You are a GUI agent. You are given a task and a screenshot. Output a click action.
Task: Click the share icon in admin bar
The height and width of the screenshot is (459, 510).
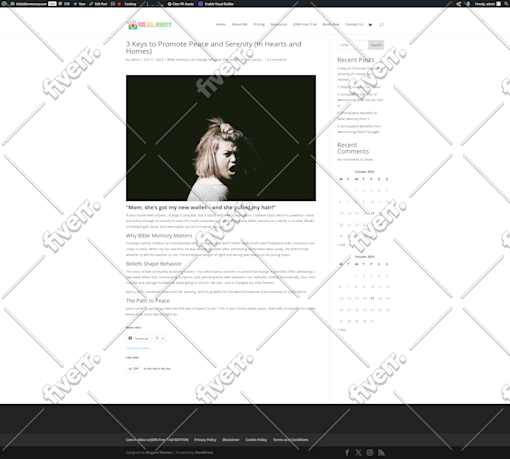(x=459, y=4)
